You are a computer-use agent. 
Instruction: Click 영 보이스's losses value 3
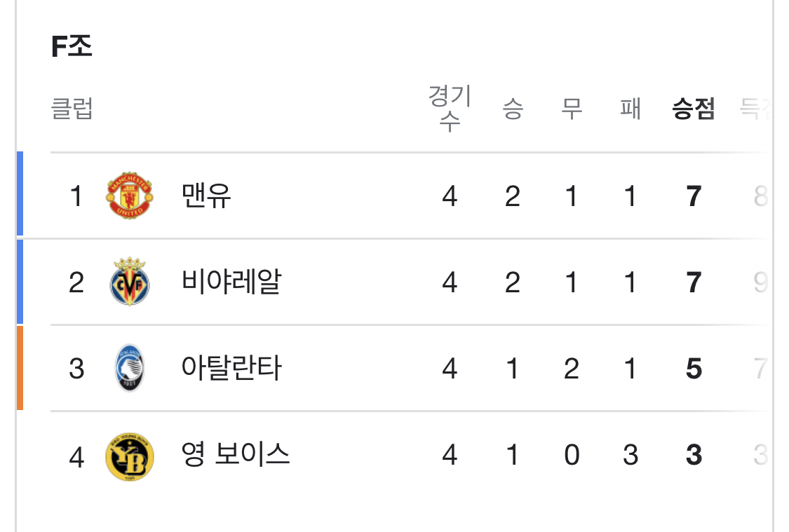pyautogui.click(x=630, y=455)
